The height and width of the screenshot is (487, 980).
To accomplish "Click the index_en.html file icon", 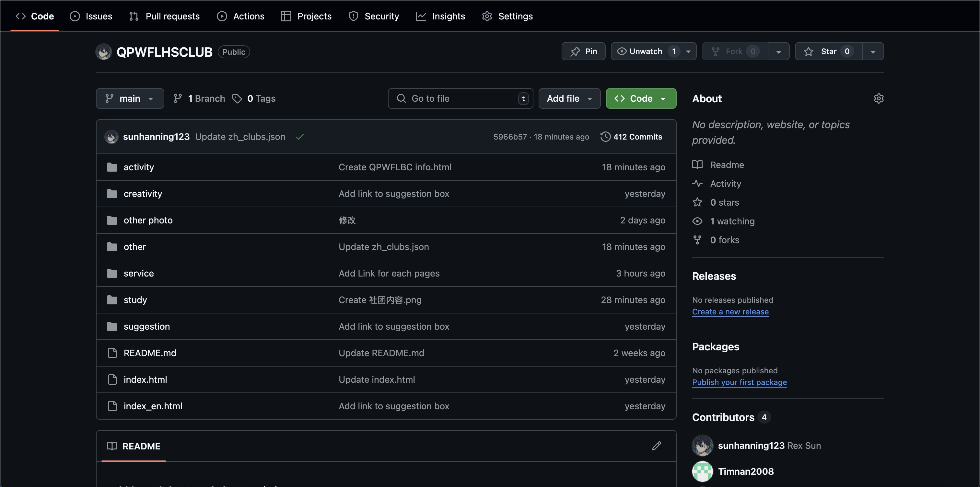I will [112, 406].
